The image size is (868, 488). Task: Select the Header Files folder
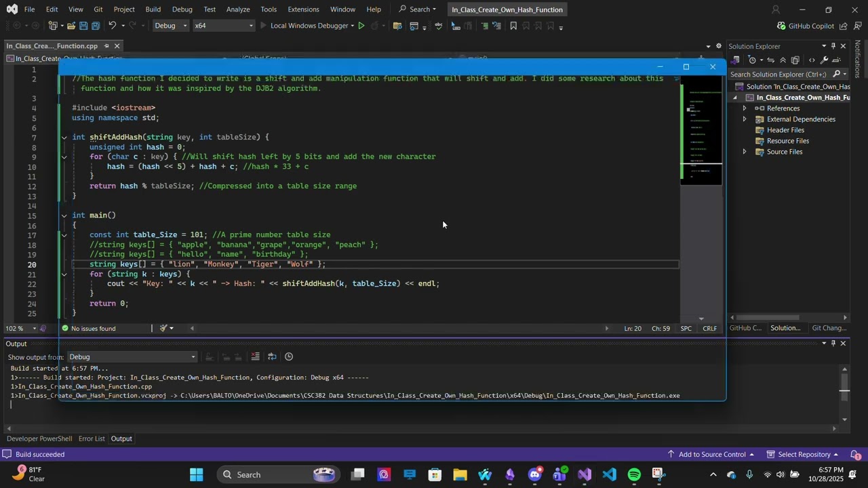coord(785,130)
